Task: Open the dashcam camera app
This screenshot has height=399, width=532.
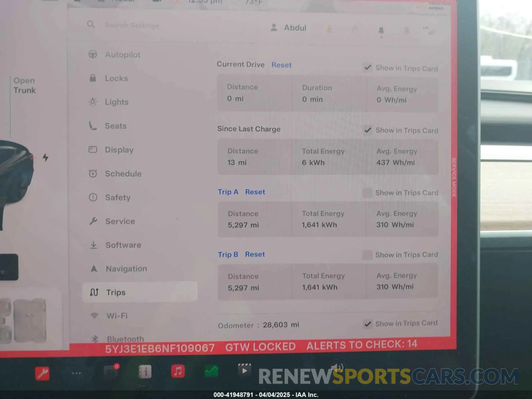Action: click(x=111, y=372)
